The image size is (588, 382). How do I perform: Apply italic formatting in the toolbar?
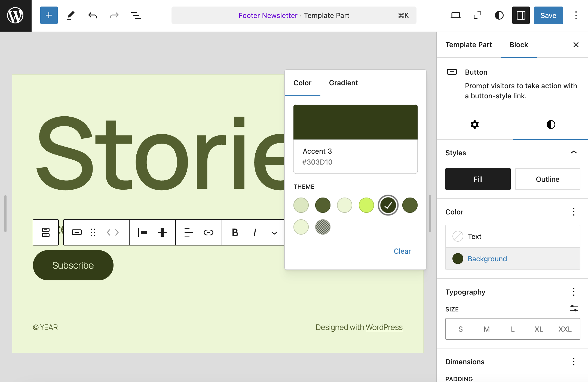(x=255, y=232)
